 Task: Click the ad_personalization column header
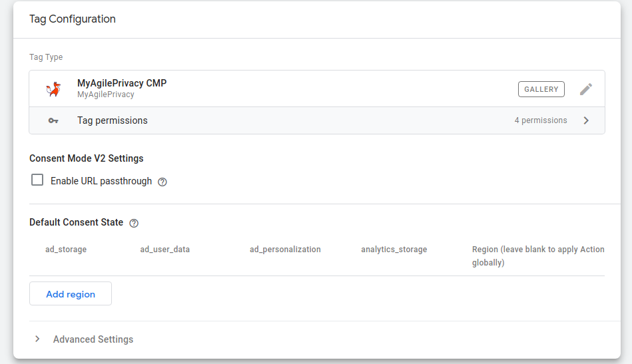(285, 250)
